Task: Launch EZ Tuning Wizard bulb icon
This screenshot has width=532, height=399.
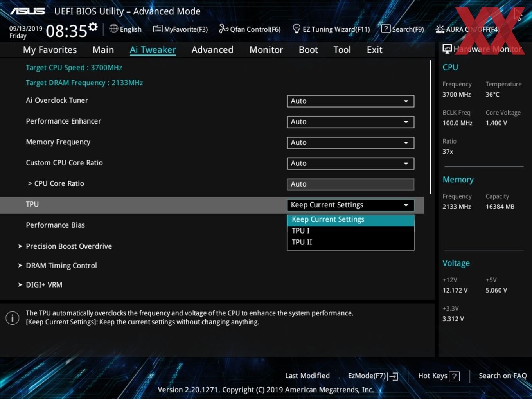Action: (297, 29)
